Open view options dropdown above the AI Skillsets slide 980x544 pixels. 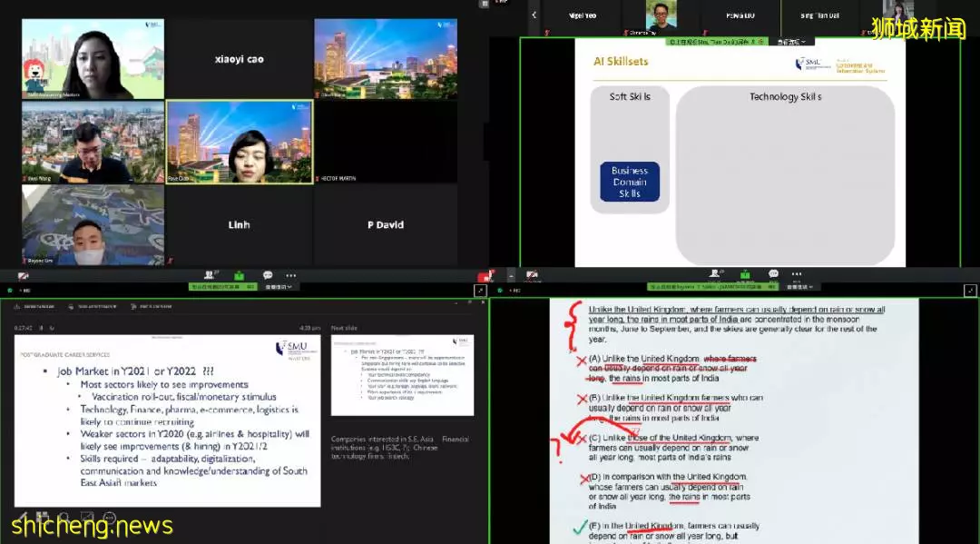791,42
